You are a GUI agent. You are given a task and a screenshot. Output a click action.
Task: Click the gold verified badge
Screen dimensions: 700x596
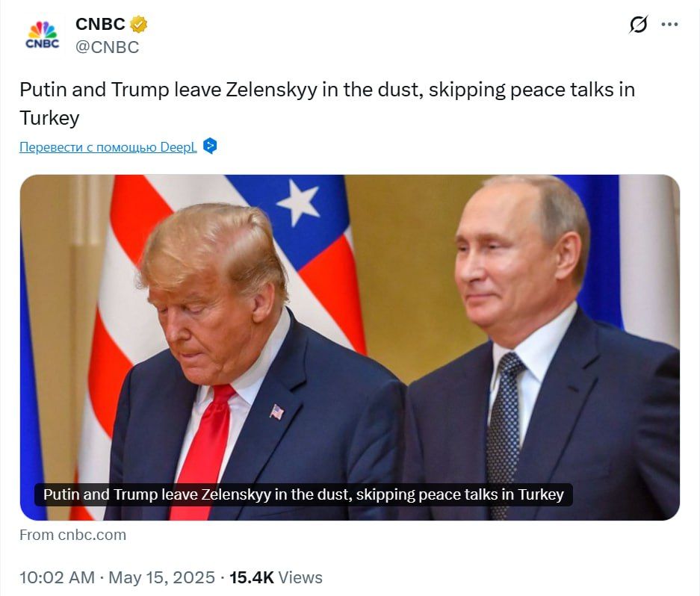(138, 24)
